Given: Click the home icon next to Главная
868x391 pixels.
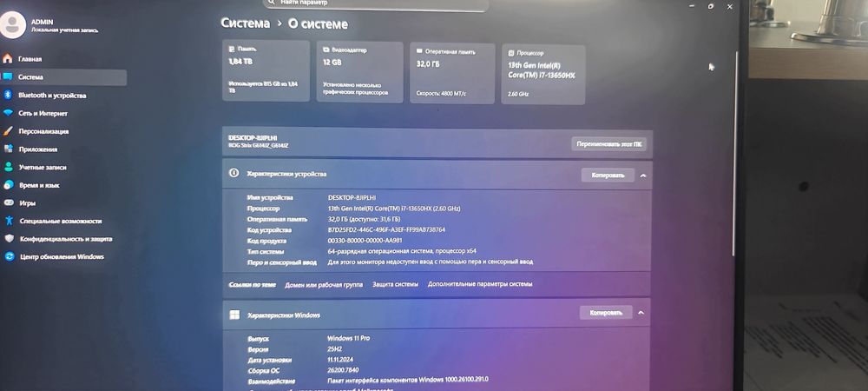Looking at the screenshot, I should 7,59.
